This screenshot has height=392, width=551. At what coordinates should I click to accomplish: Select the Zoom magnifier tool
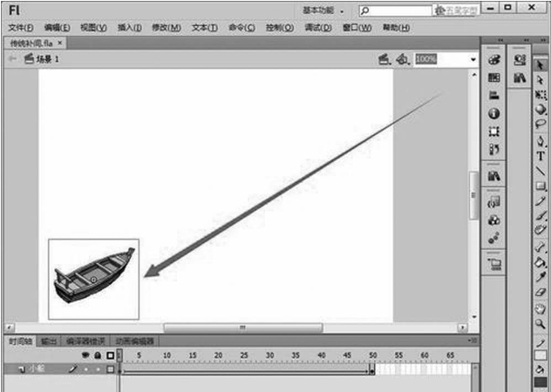pos(541,324)
